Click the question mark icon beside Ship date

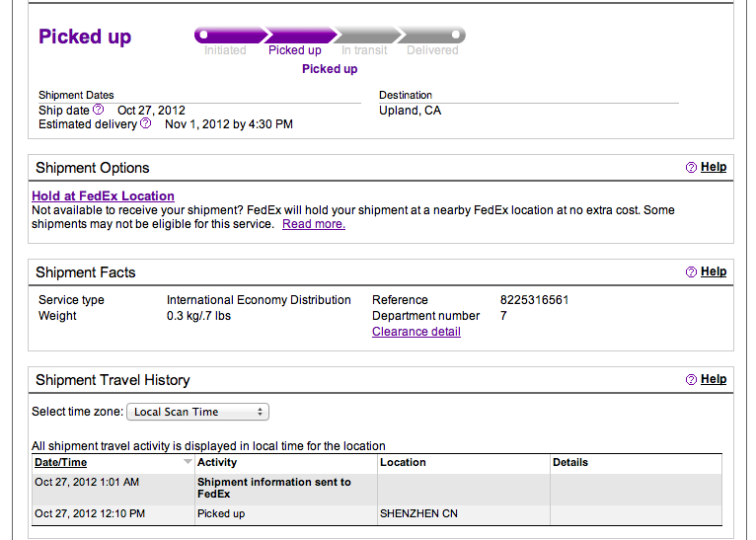click(98, 110)
